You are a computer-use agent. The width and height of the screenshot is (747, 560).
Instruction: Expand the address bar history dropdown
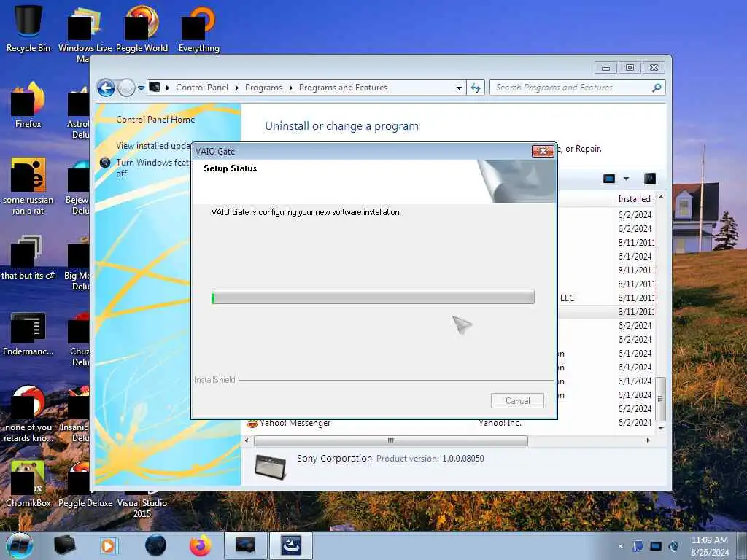pyautogui.click(x=459, y=87)
